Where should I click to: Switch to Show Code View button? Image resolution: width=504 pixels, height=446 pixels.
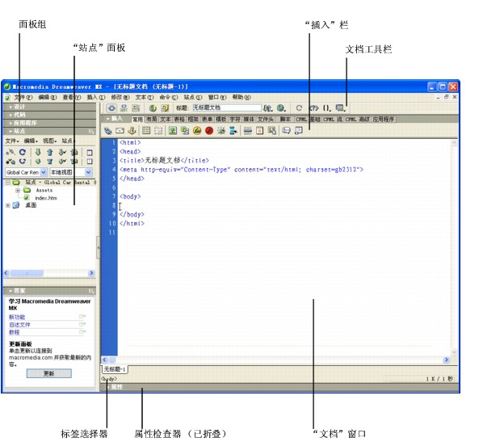111,108
